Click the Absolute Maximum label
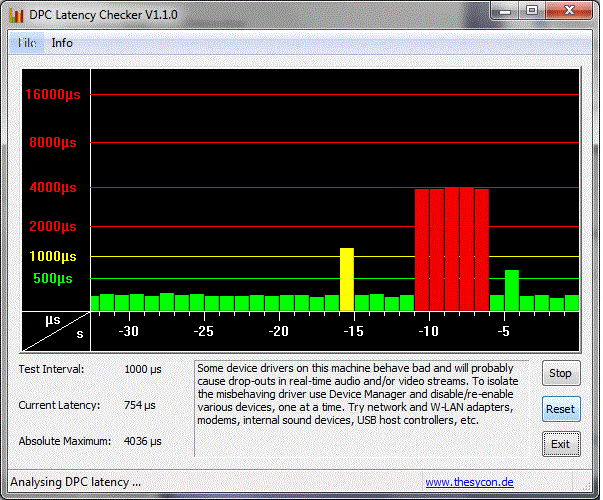Image resolution: width=603 pixels, height=500 pixels. (65, 441)
